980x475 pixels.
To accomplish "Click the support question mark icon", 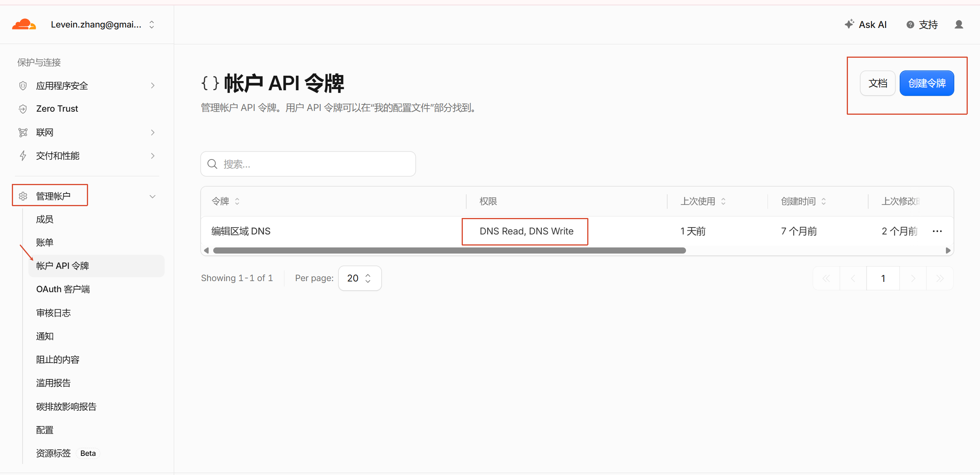I will coord(910,25).
